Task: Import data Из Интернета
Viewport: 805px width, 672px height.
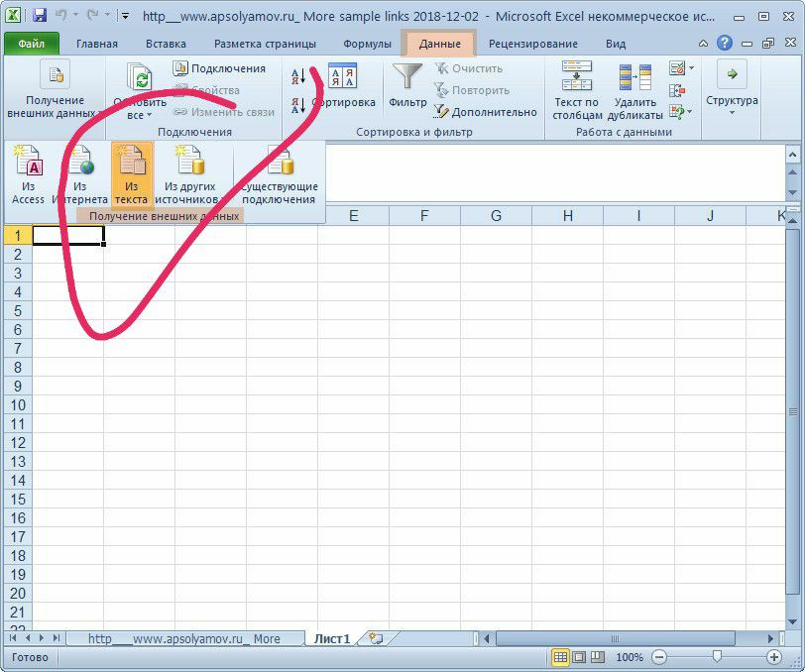Action: click(x=79, y=174)
